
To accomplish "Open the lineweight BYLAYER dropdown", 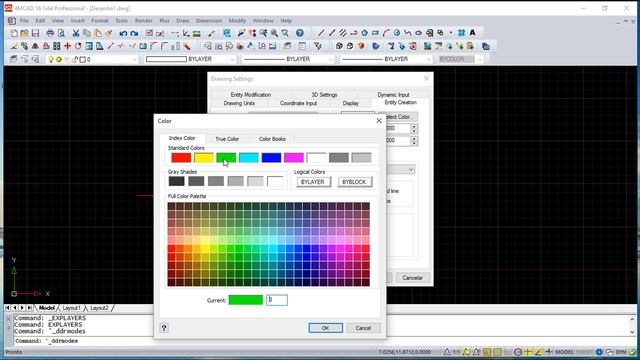I will 428,60.
